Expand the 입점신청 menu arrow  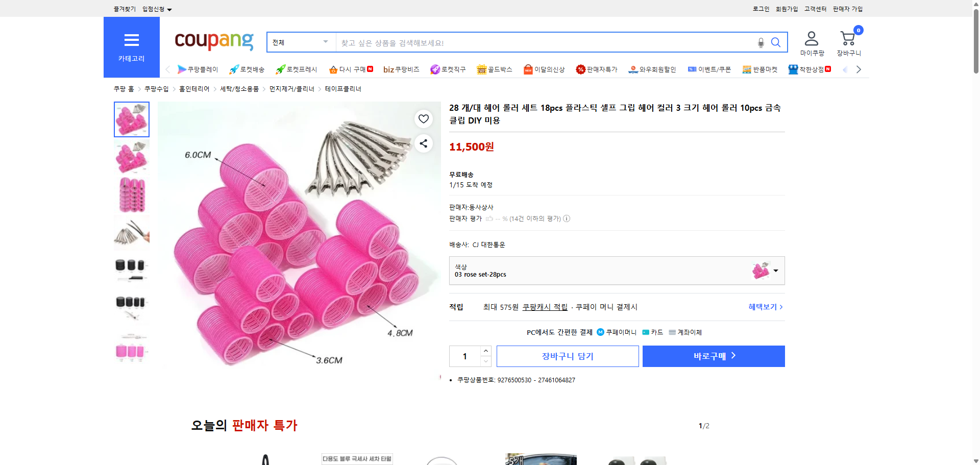[x=170, y=9]
